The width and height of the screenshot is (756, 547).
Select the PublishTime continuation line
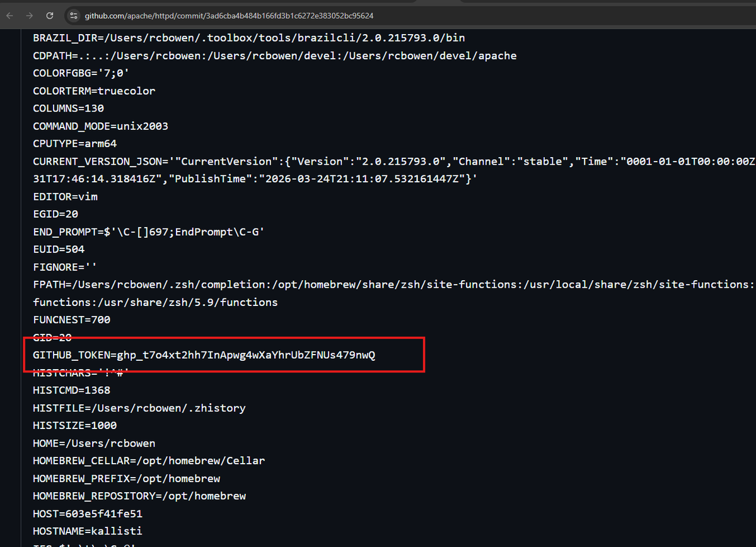[255, 179]
